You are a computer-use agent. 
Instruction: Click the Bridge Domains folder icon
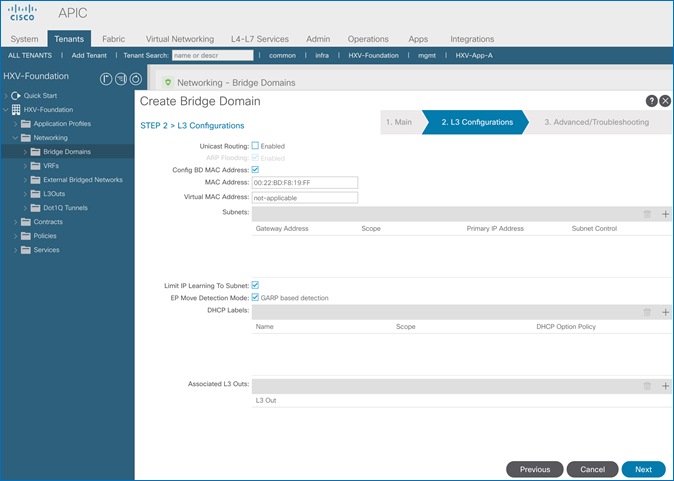click(36, 152)
